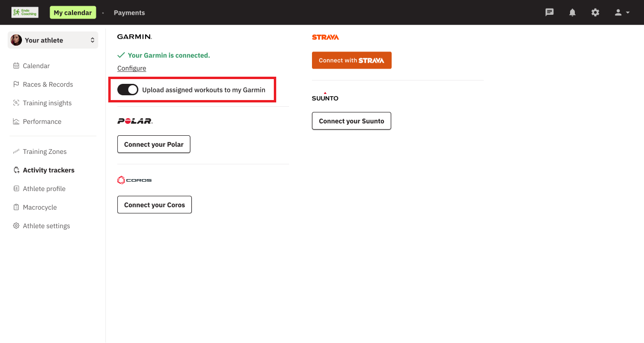Image resolution: width=644 pixels, height=343 pixels.
Task: Click the Coros logo
Action: (135, 180)
